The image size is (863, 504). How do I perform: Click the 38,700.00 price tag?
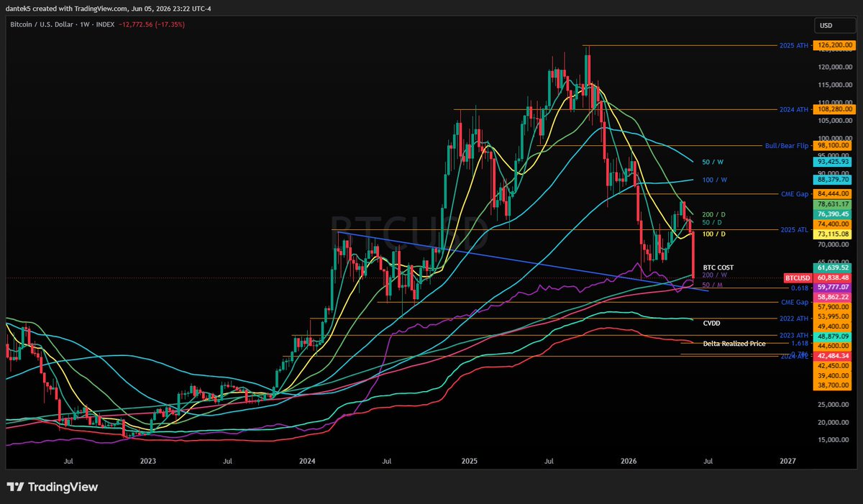pyautogui.click(x=834, y=385)
